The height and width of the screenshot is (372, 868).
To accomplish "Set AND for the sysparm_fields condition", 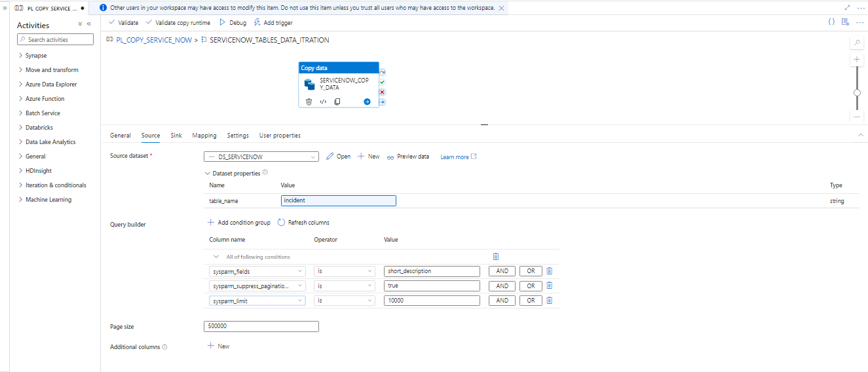I will coord(502,271).
